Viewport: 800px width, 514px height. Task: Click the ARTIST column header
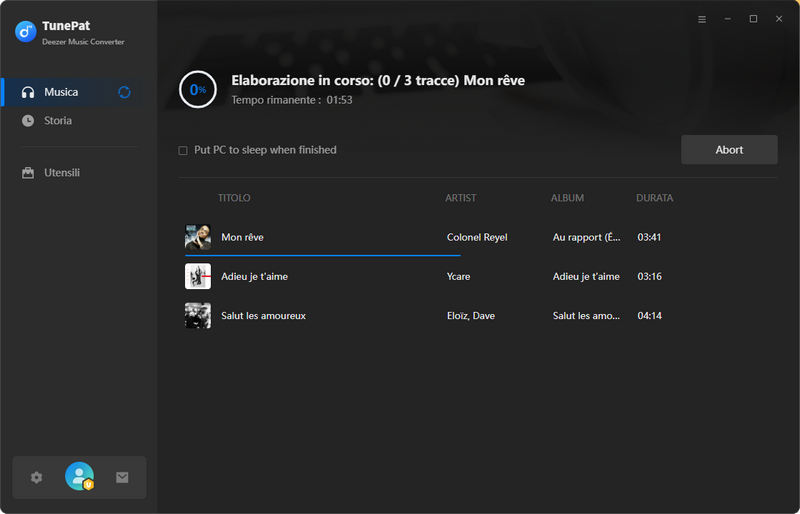coord(461,198)
